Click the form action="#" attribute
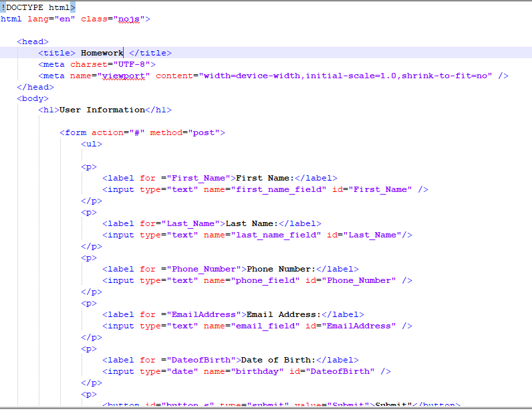Viewport: 532px width, 410px height. [x=118, y=132]
